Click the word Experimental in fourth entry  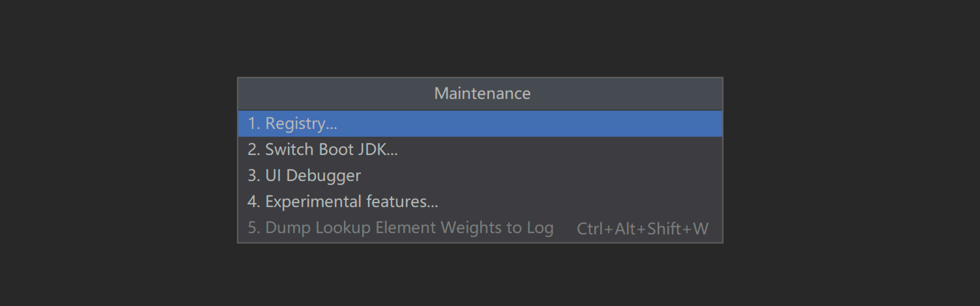[x=313, y=202]
